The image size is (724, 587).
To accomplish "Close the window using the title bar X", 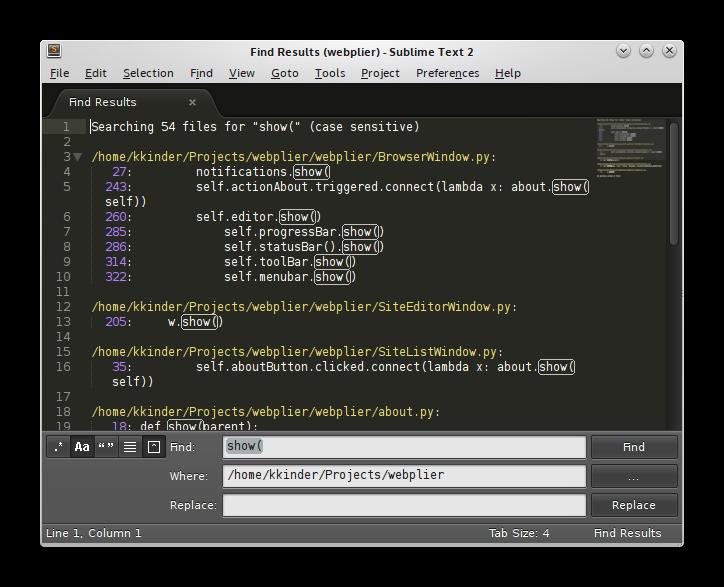I will point(669,51).
